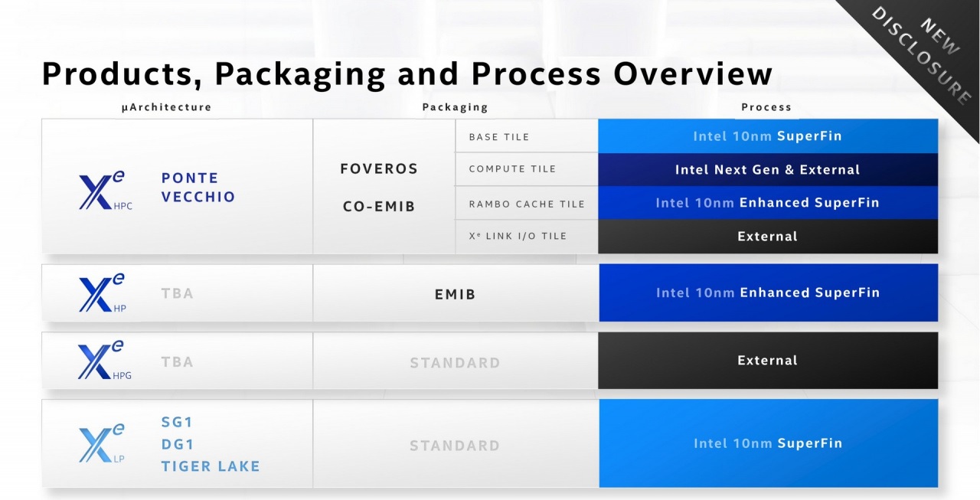The height and width of the screenshot is (500, 980).
Task: Select the Xe Link I/O Tile label
Action: tap(518, 236)
